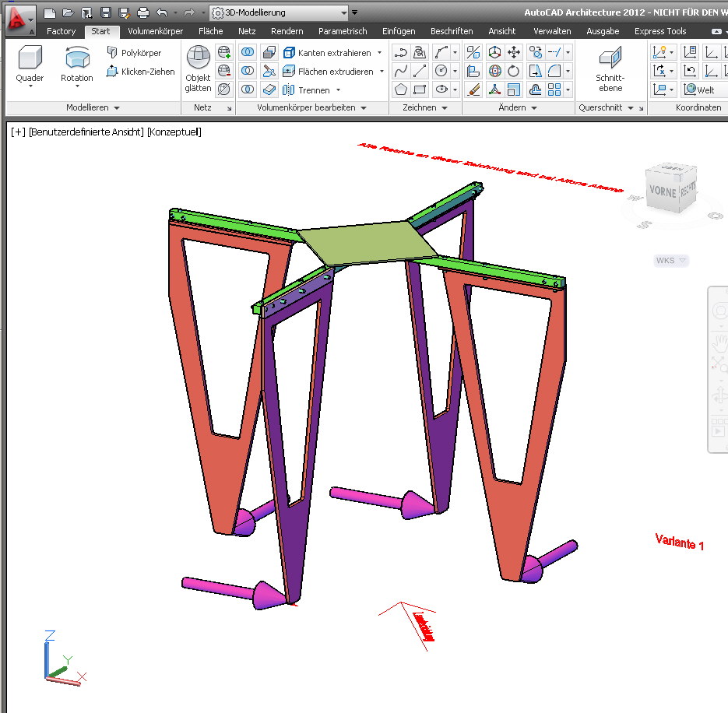Click the Save icon in quick access toolbar
The height and width of the screenshot is (713, 728).
tap(105, 12)
